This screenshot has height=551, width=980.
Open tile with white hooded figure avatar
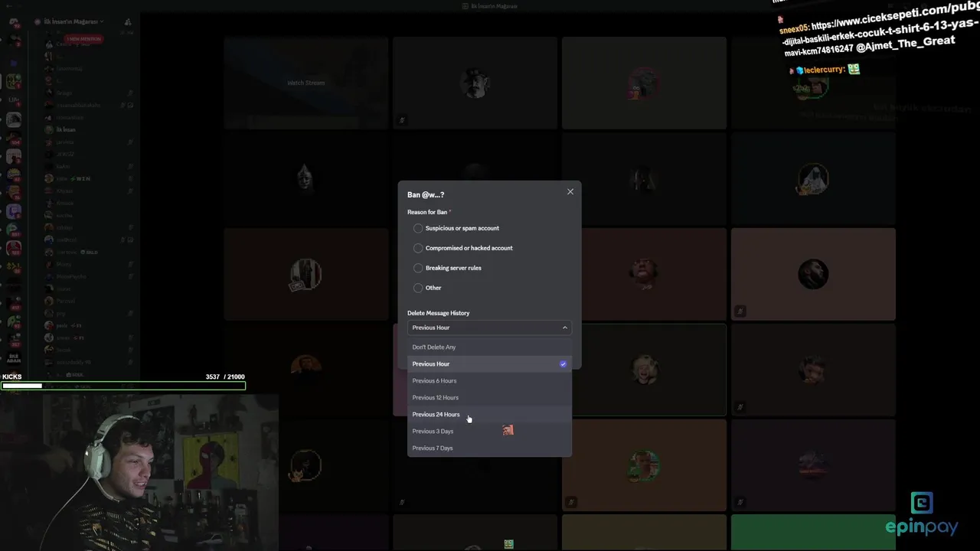click(x=813, y=178)
